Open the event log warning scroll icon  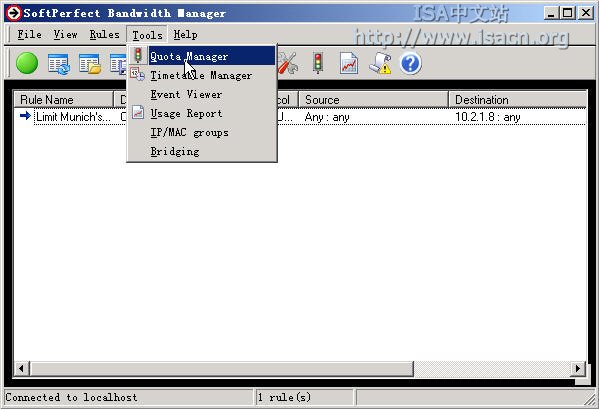tap(380, 63)
